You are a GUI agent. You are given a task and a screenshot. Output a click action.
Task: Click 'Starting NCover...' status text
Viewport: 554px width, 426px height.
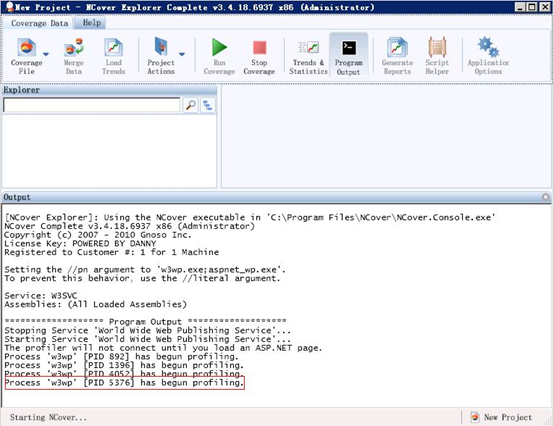coord(48,417)
